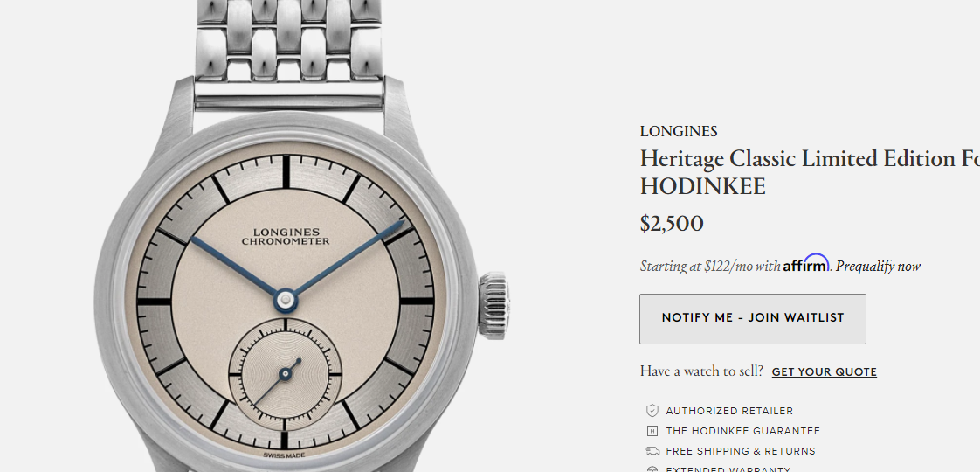Click the Free Shipping truck icon

652,451
